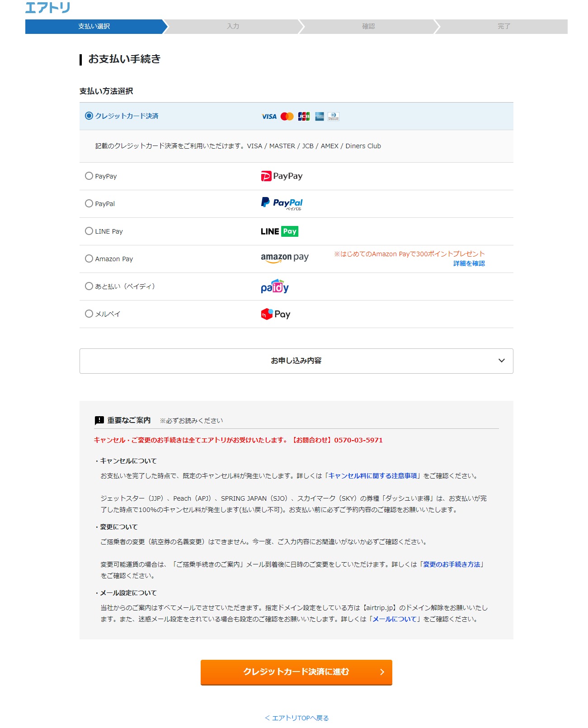Click the Amazon Pay 300ポイントプレゼント notice

click(409, 254)
